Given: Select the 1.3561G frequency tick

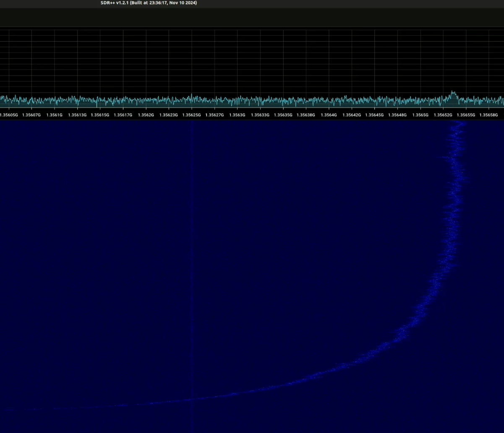Looking at the screenshot, I should (x=55, y=115).
